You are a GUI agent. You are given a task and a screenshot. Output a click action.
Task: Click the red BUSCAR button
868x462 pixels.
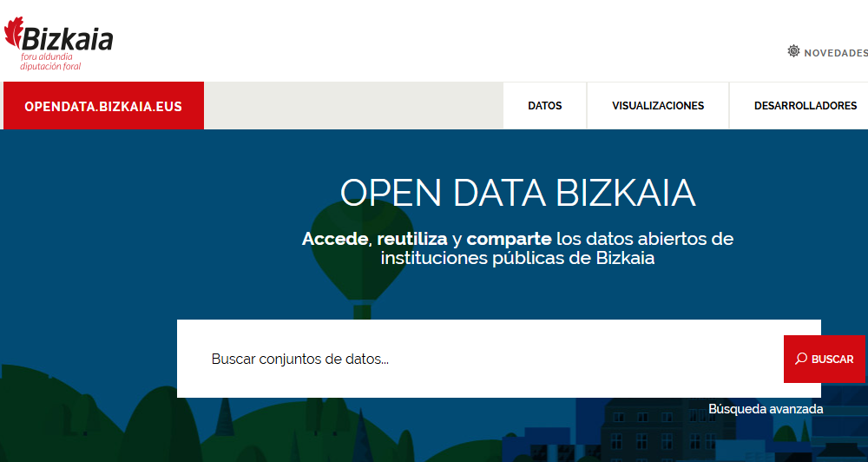pyautogui.click(x=825, y=359)
